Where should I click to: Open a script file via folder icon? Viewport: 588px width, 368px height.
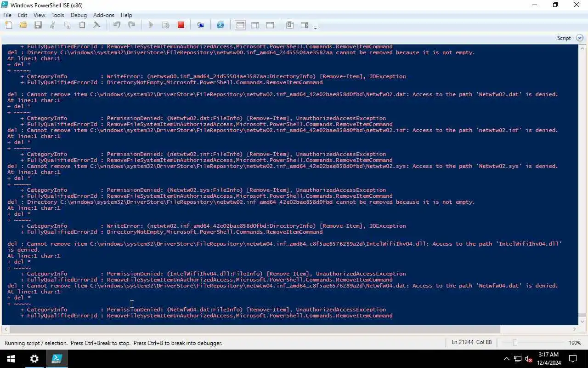23,25
